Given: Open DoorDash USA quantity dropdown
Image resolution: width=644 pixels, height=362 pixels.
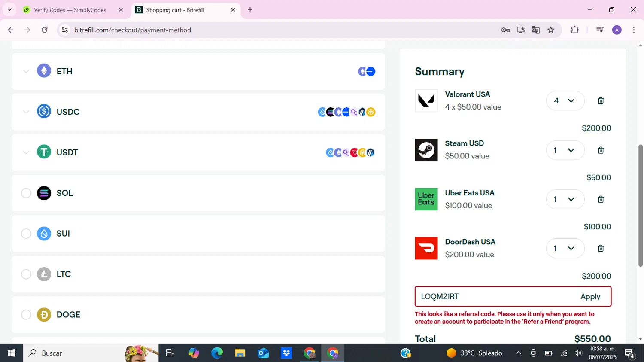Looking at the screenshot, I should [x=565, y=248].
